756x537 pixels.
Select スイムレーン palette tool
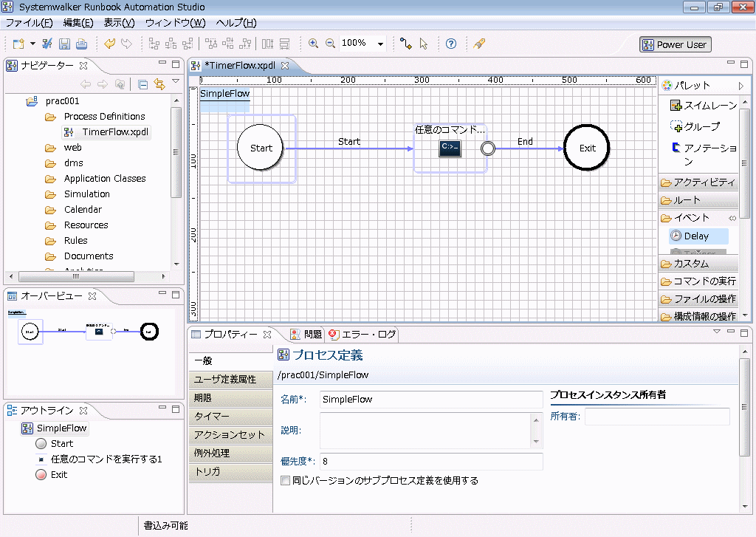point(704,105)
